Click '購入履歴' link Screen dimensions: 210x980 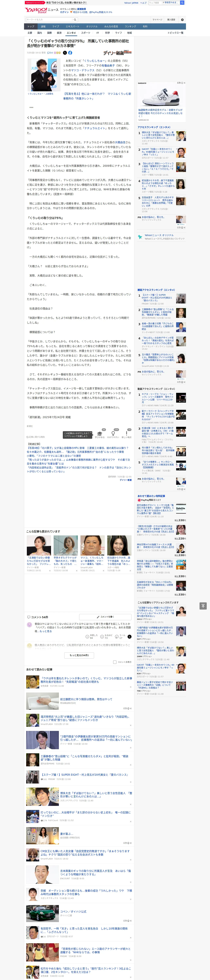click(171, 20)
